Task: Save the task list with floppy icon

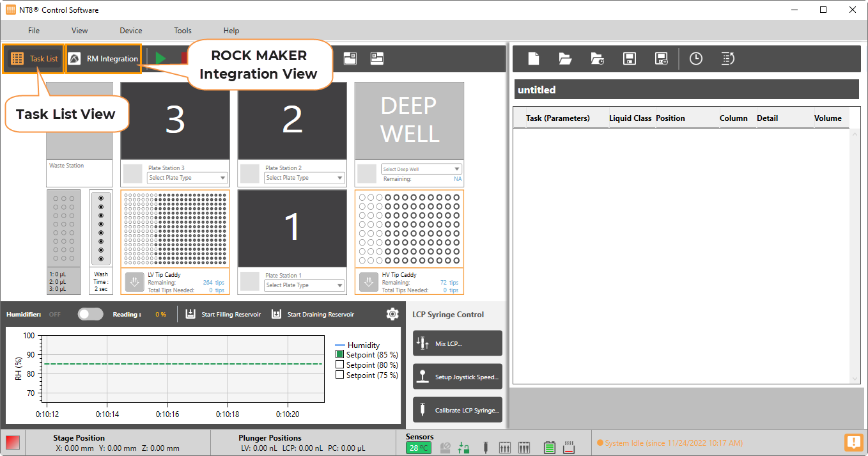Action: 630,59
